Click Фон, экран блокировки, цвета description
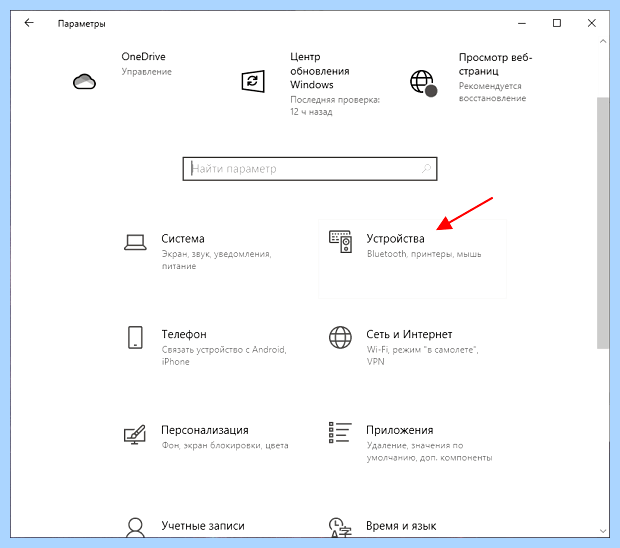 225,446
